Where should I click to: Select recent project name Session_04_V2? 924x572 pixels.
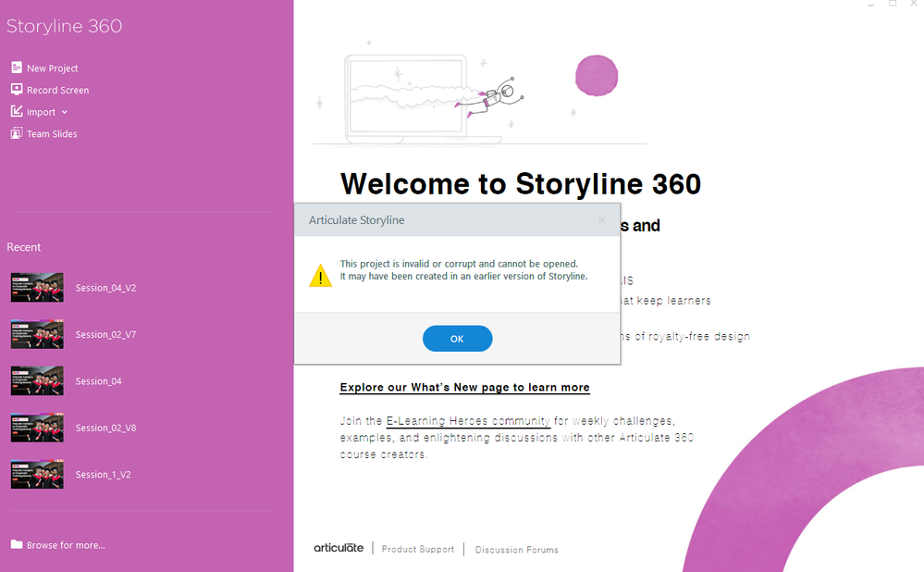(105, 288)
